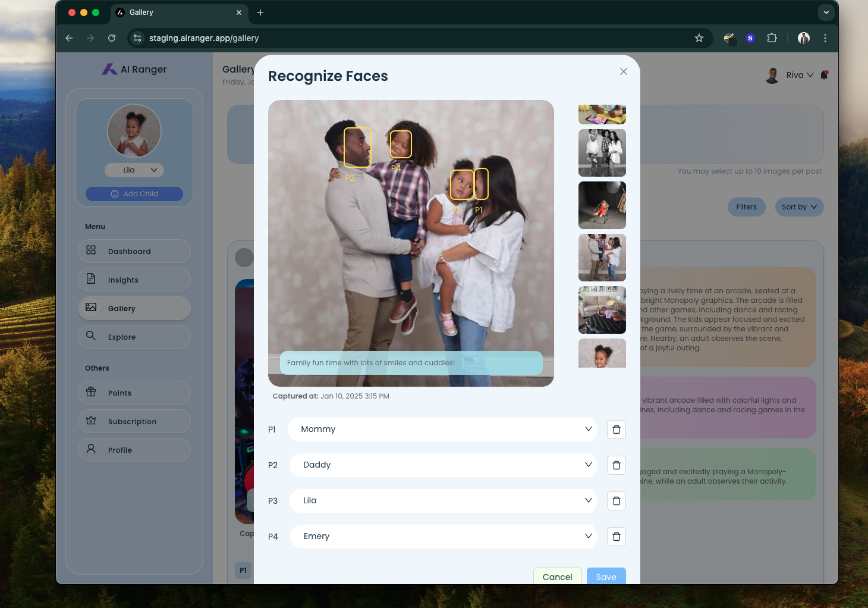Screen dimensions: 868x608
Task: Go back in browser history
Action: coord(69,38)
